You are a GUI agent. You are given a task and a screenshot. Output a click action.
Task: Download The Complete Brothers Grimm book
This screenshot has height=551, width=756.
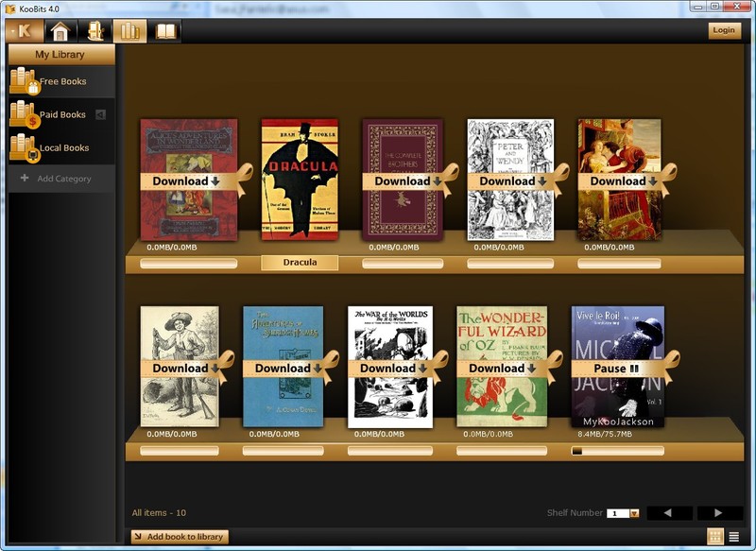click(408, 181)
